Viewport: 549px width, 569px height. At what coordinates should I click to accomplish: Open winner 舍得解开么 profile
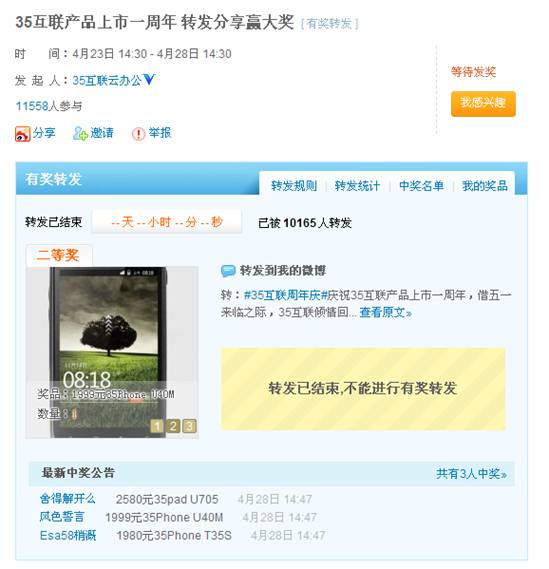pyautogui.click(x=67, y=499)
